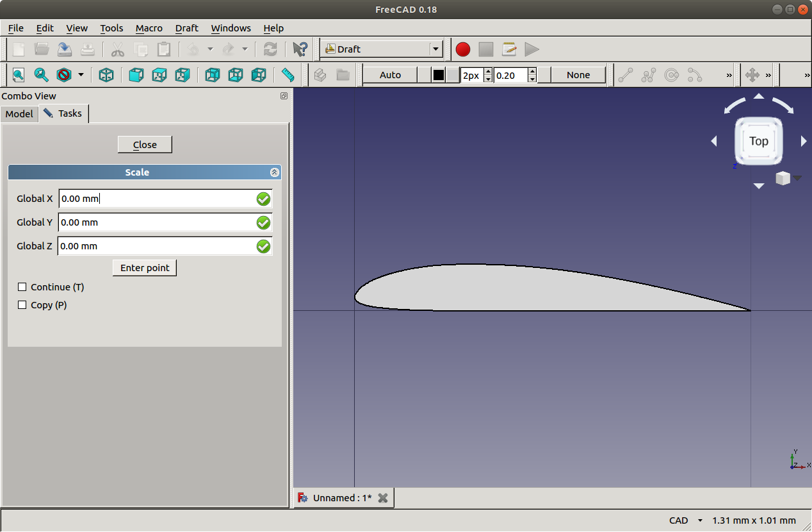Click the New document icon
This screenshot has width=812, height=532.
[19, 49]
